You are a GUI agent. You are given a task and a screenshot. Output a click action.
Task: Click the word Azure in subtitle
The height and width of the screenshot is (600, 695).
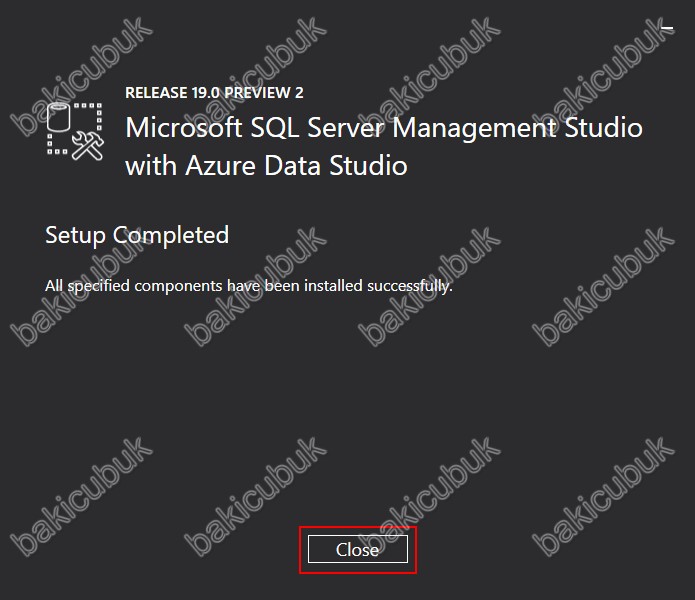[x=214, y=165]
